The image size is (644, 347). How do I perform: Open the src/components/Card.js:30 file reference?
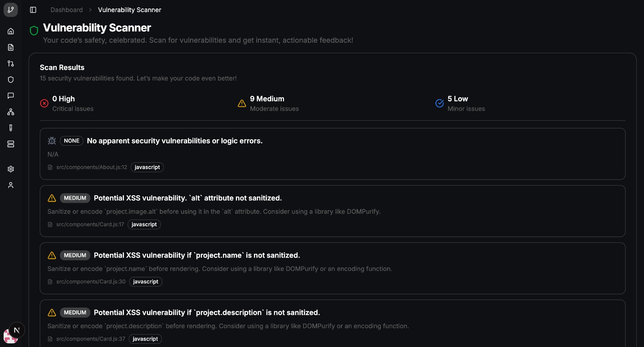[x=91, y=282]
